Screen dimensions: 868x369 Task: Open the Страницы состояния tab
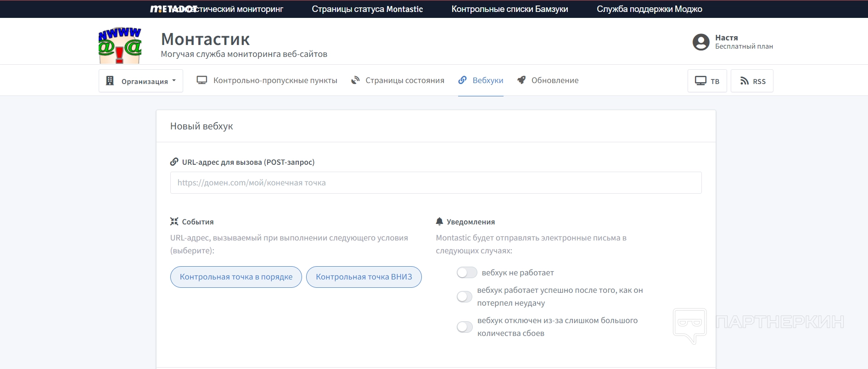pyautogui.click(x=404, y=80)
